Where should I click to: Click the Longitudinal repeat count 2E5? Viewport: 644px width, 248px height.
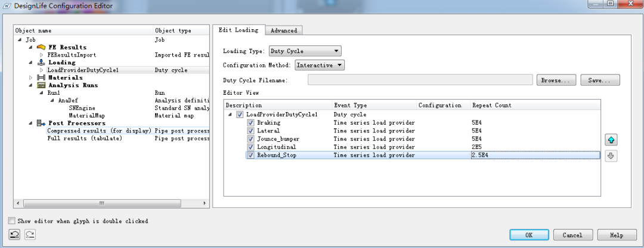(477, 147)
